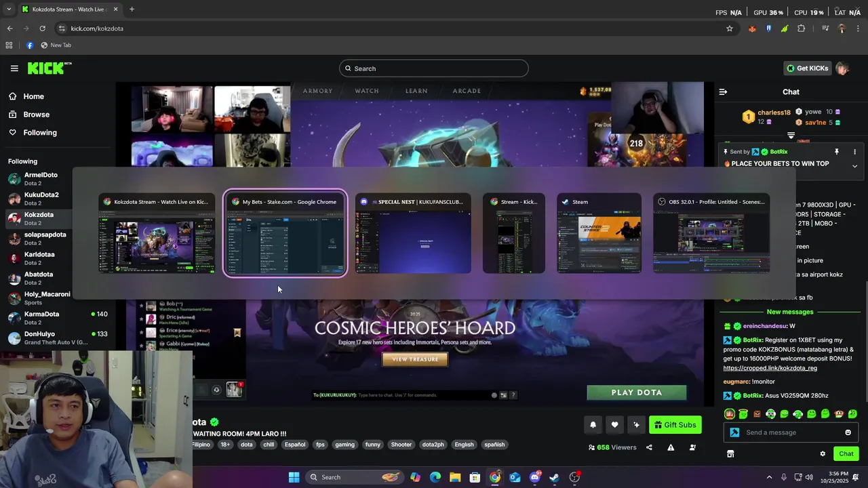Open pinned message three-dot options
This screenshot has height=488, width=868.
pos(854,152)
